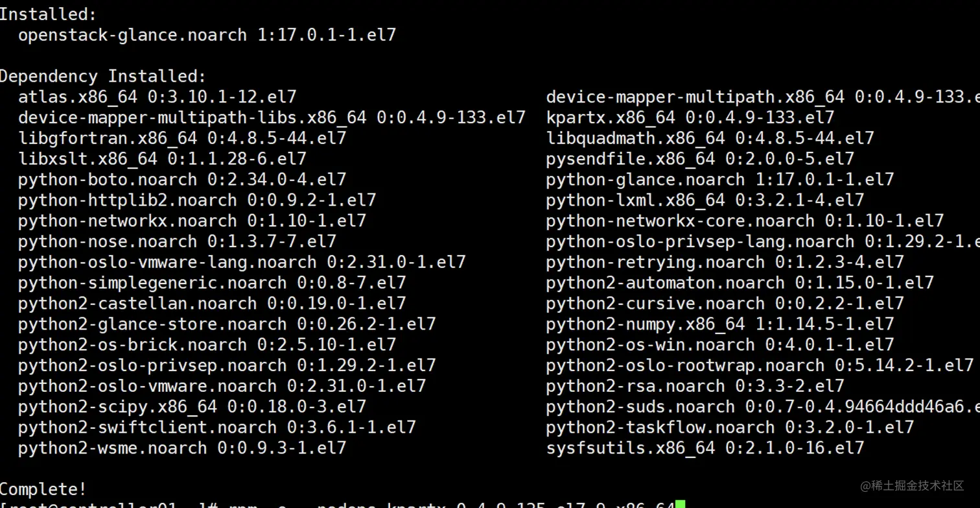Viewport: 980px width, 508px height.
Task: Click the "Installed:" heading at top
Action: tap(48, 14)
